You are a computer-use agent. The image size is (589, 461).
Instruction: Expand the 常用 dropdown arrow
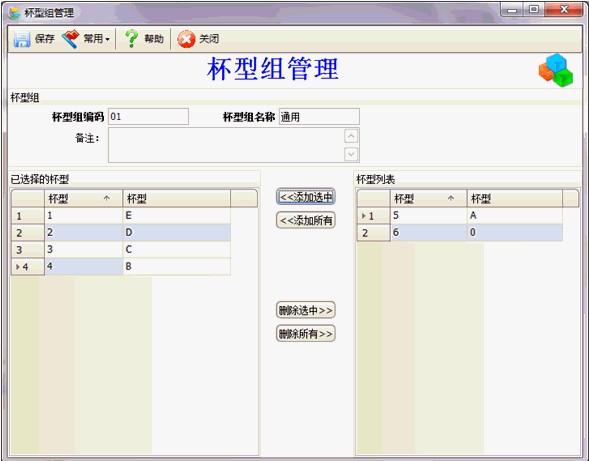(107, 39)
